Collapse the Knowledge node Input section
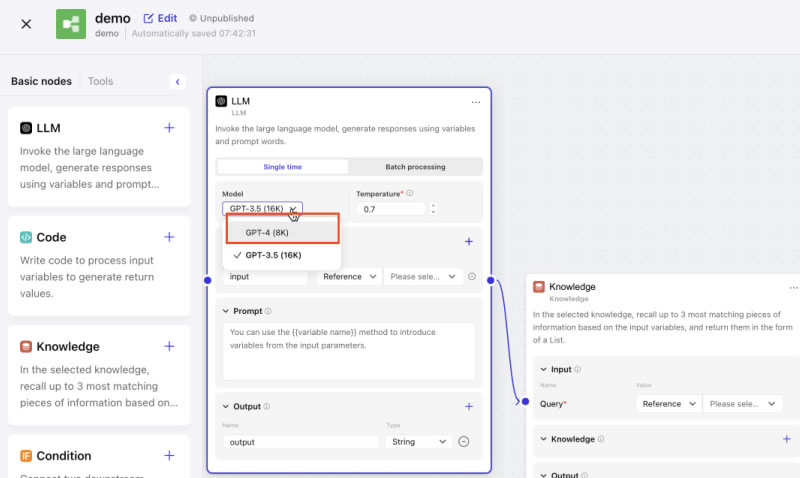The width and height of the screenshot is (800, 478). (x=543, y=369)
